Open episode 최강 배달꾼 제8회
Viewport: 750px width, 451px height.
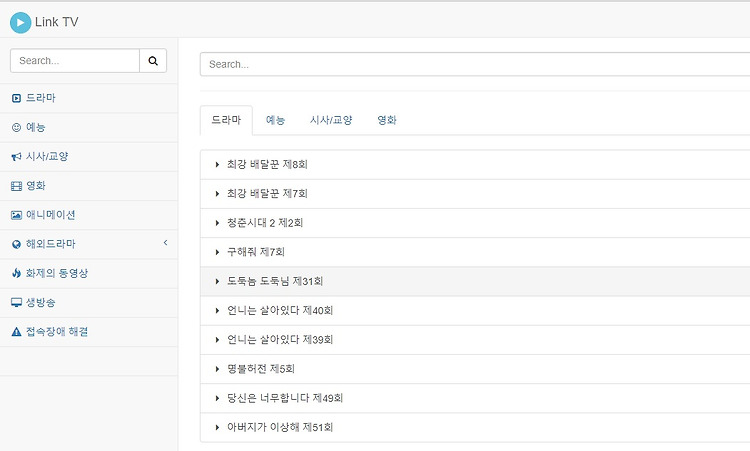tap(267, 165)
